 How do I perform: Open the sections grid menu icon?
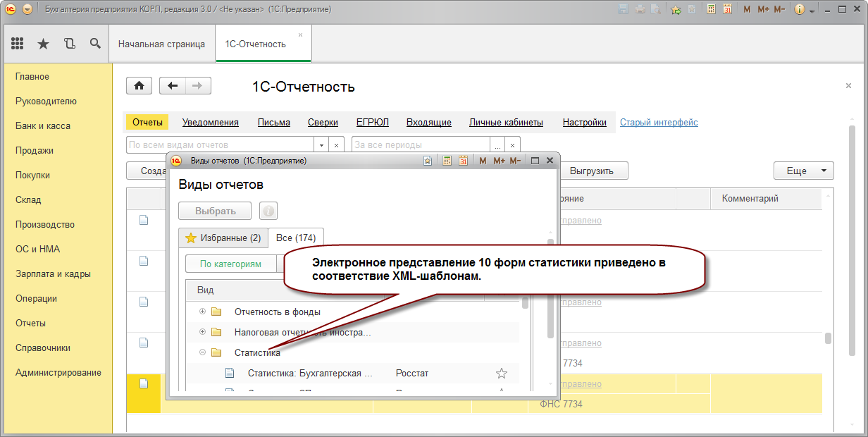[18, 44]
